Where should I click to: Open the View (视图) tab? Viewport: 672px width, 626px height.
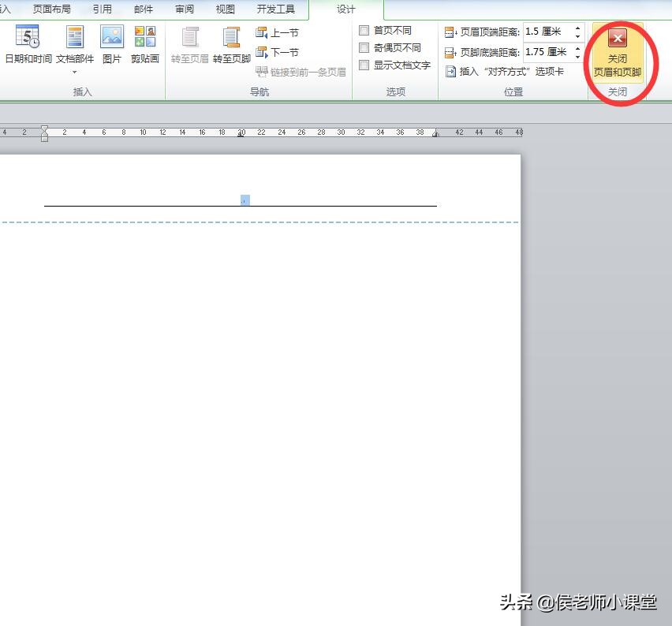[225, 9]
